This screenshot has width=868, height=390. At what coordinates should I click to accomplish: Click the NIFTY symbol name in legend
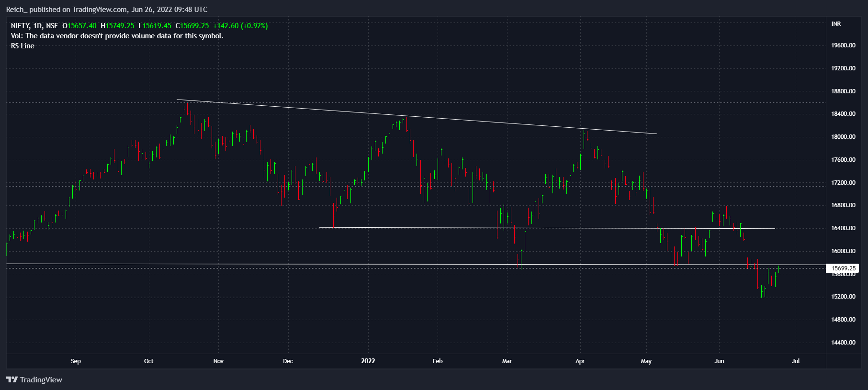coord(20,26)
